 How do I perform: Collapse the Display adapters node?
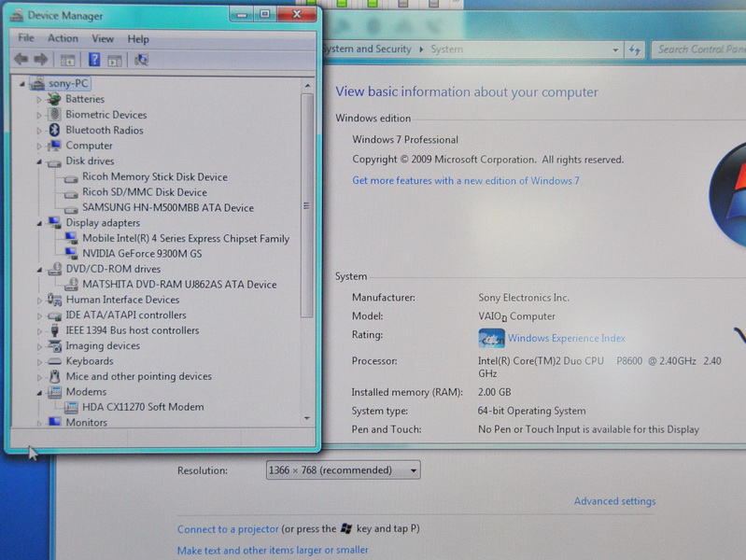click(39, 223)
